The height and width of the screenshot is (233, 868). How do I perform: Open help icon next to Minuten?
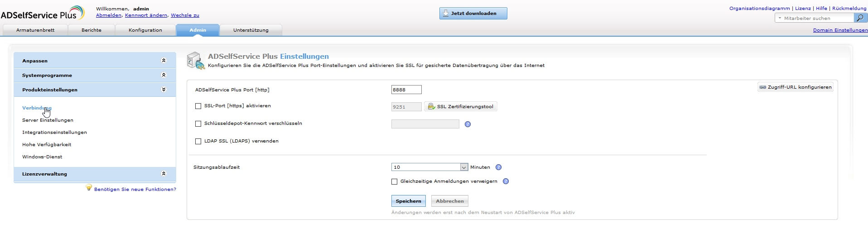498,167
